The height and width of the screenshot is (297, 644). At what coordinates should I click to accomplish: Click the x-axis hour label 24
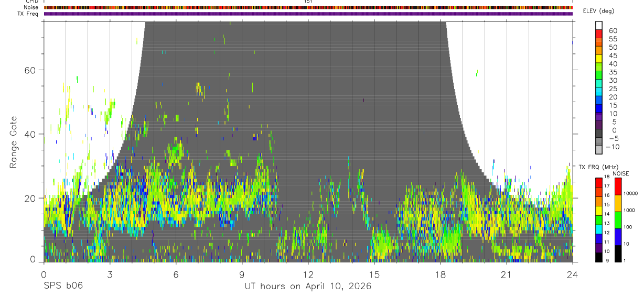pos(573,274)
